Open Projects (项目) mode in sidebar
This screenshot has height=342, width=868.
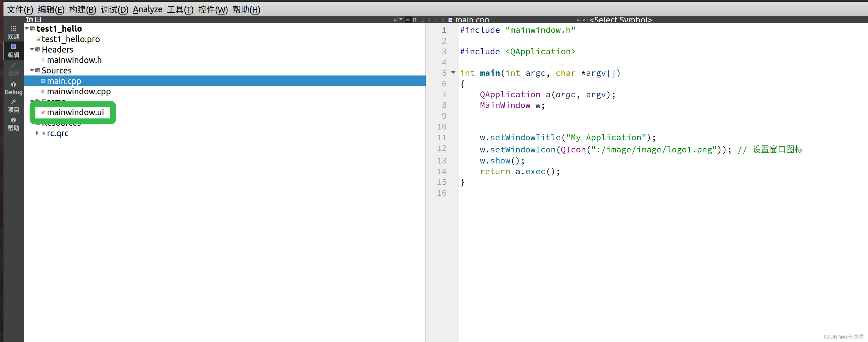pos(13,106)
